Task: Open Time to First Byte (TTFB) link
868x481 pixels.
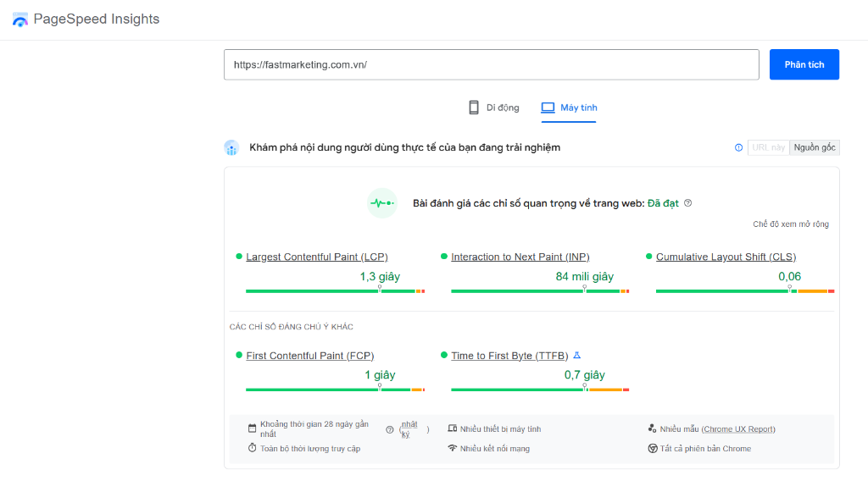Action: click(x=509, y=356)
